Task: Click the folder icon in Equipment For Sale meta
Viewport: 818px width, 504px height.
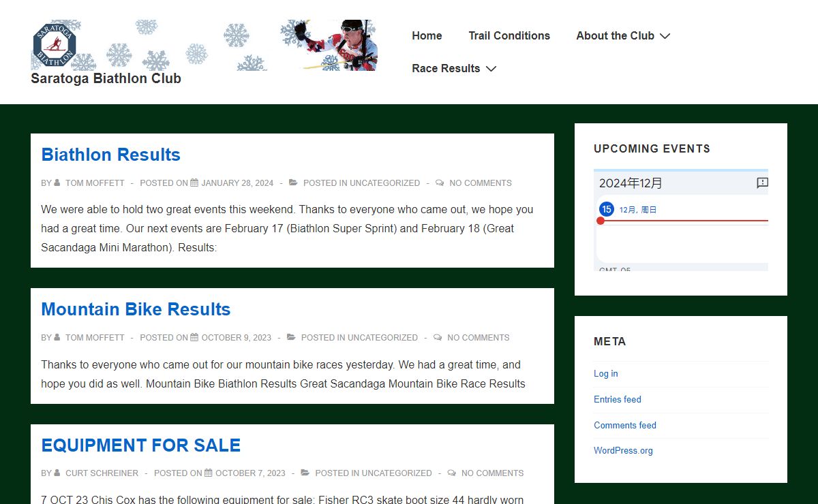Action: point(305,473)
